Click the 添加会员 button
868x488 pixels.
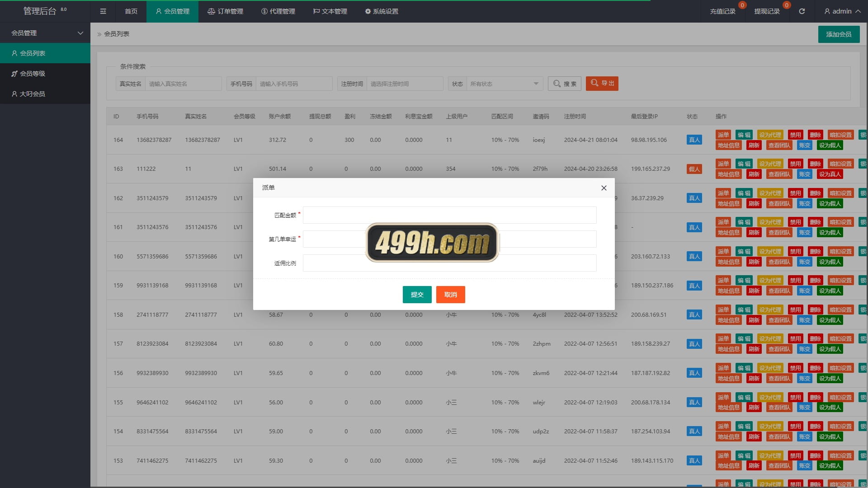tap(839, 34)
